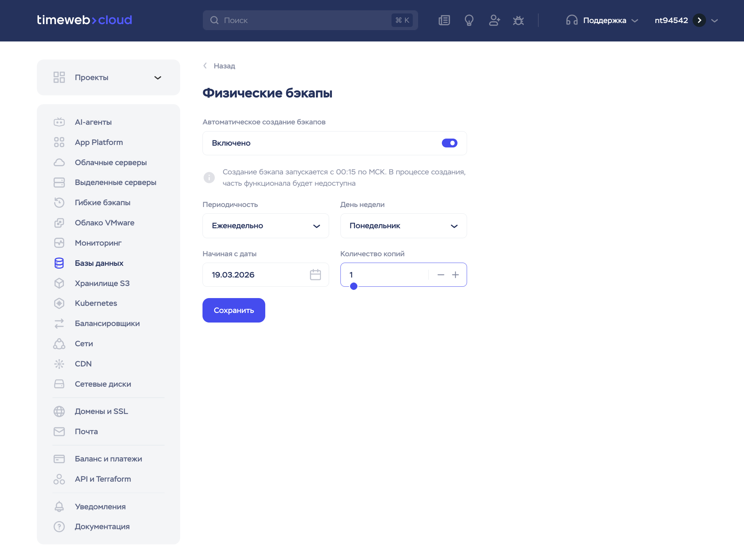Disable automatic backup creation toggle

click(449, 143)
